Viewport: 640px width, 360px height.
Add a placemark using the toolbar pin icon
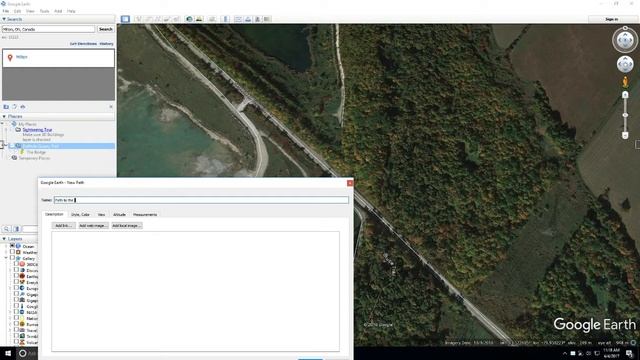click(x=139, y=19)
